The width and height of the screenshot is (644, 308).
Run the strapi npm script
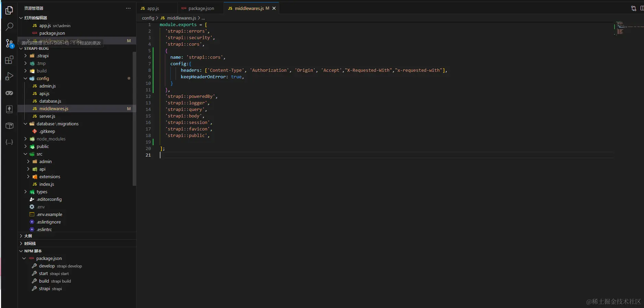[77, 289]
